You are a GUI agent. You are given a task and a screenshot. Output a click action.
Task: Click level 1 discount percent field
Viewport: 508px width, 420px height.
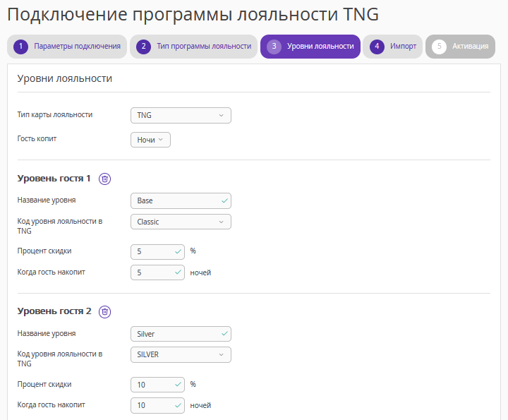point(155,251)
